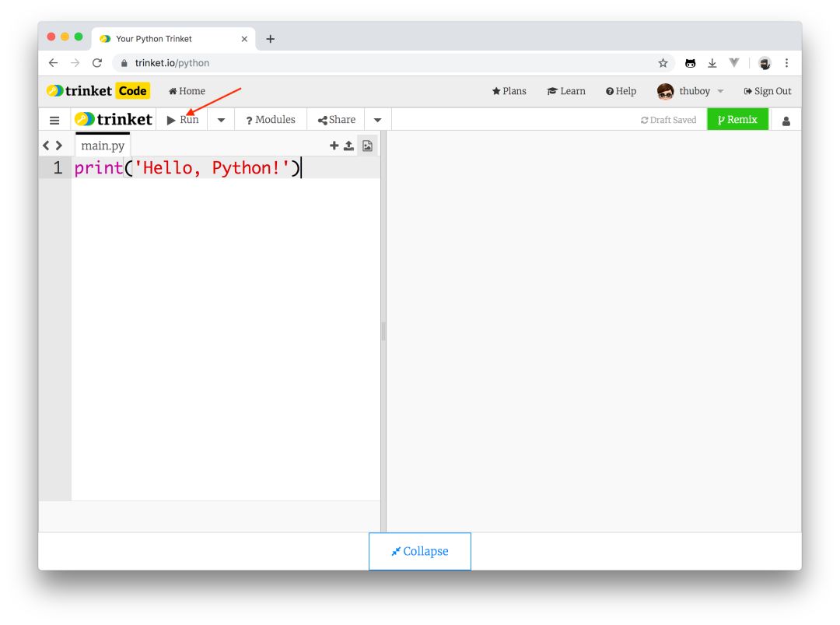This screenshot has width=840, height=625.
Task: Open a new browser tab
Action: (x=271, y=39)
